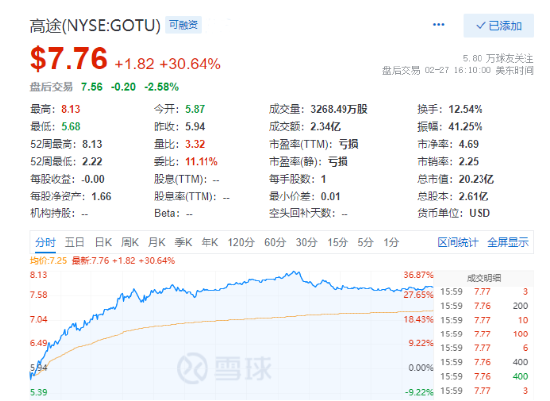550x401 pixels.
Task: Select the 60分 interval tab
Action: click(275, 242)
